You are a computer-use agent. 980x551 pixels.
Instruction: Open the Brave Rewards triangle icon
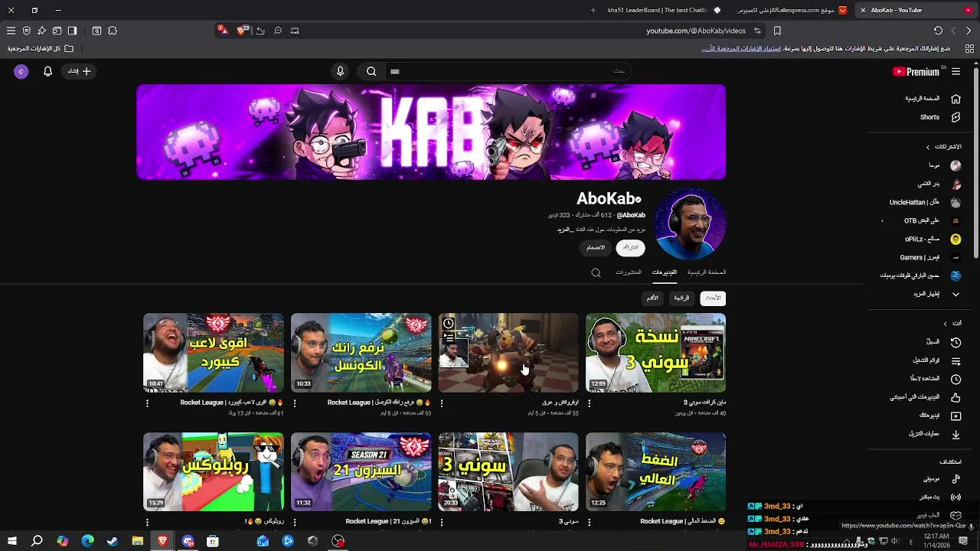coord(223,31)
